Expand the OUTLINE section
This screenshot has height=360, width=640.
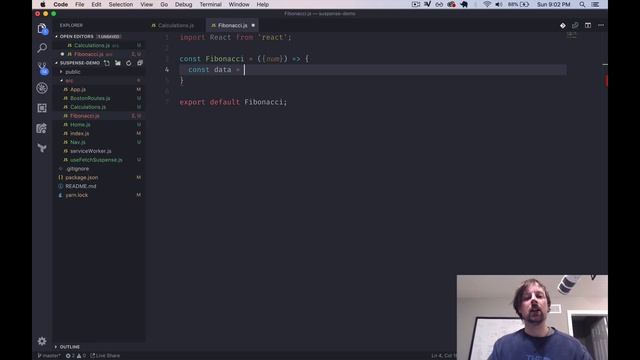[x=70, y=347]
